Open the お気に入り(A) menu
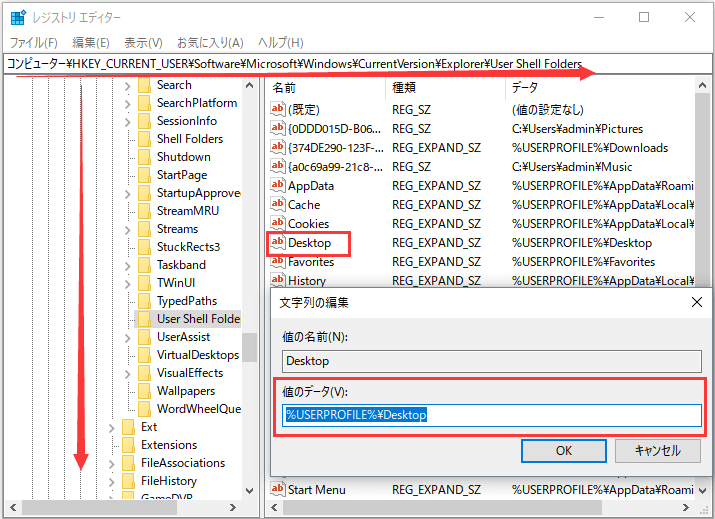 point(210,43)
